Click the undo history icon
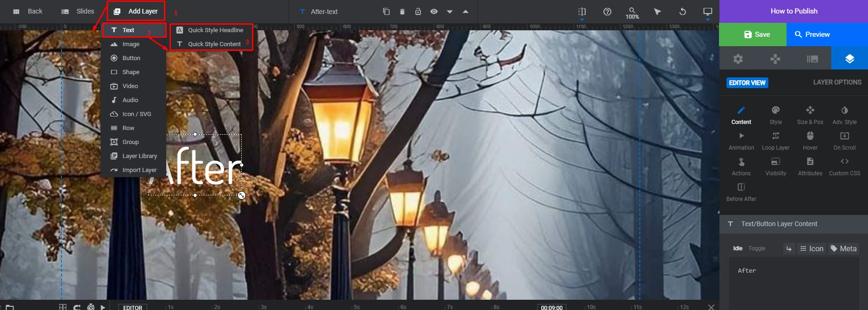Viewport: 868px width, 310px height. coord(683,12)
